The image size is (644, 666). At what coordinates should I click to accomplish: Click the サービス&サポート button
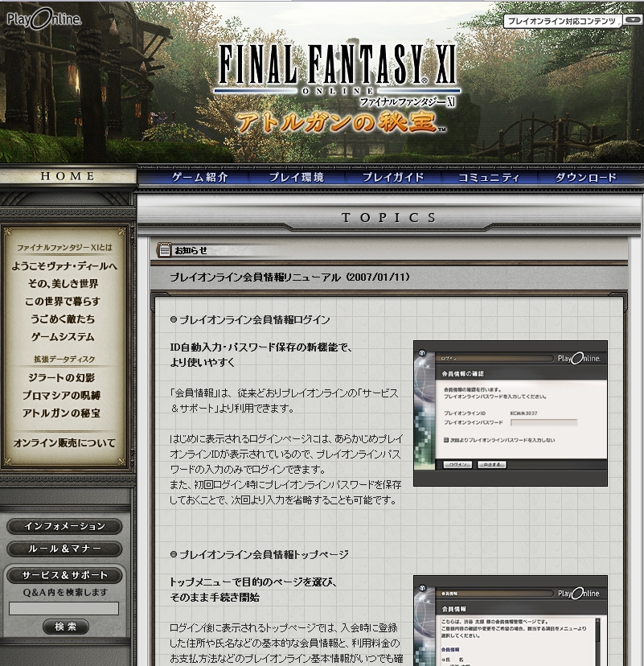pos(64,576)
